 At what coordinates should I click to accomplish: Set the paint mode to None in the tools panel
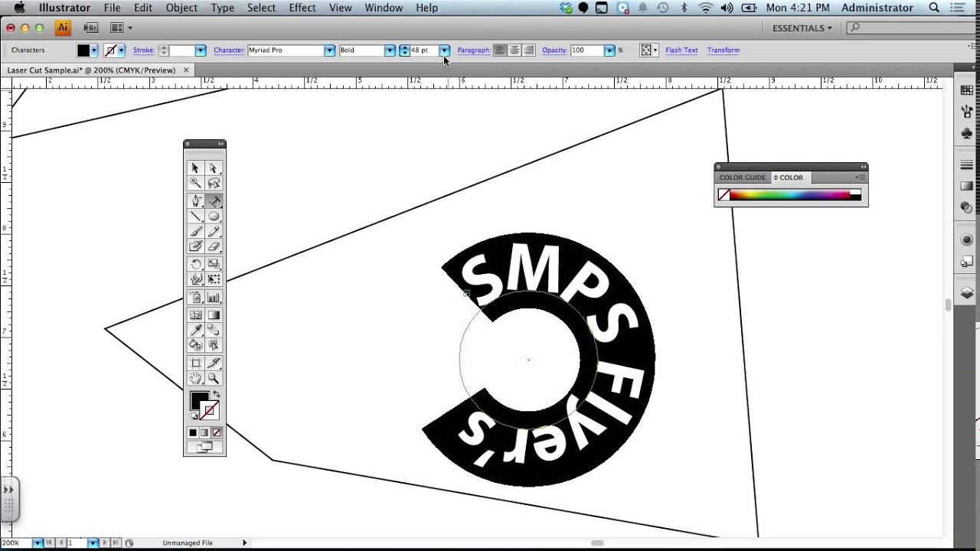(x=217, y=433)
